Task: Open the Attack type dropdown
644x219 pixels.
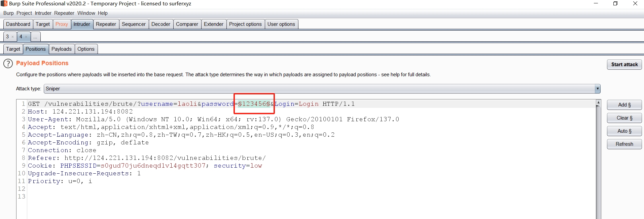Action: 322,89
